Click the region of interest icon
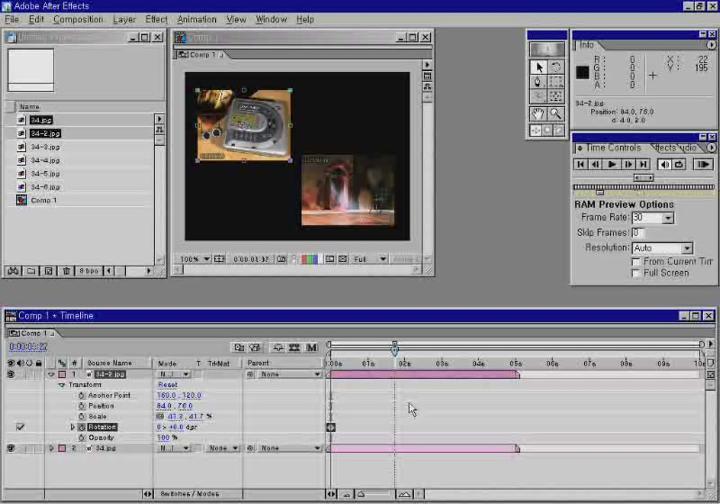This screenshot has width=720, height=504. tap(330, 259)
